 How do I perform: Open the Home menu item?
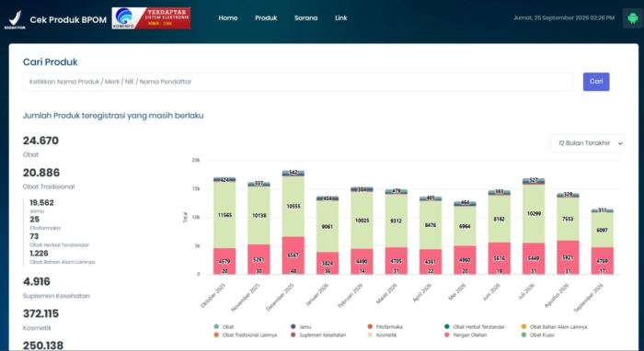[x=228, y=18]
